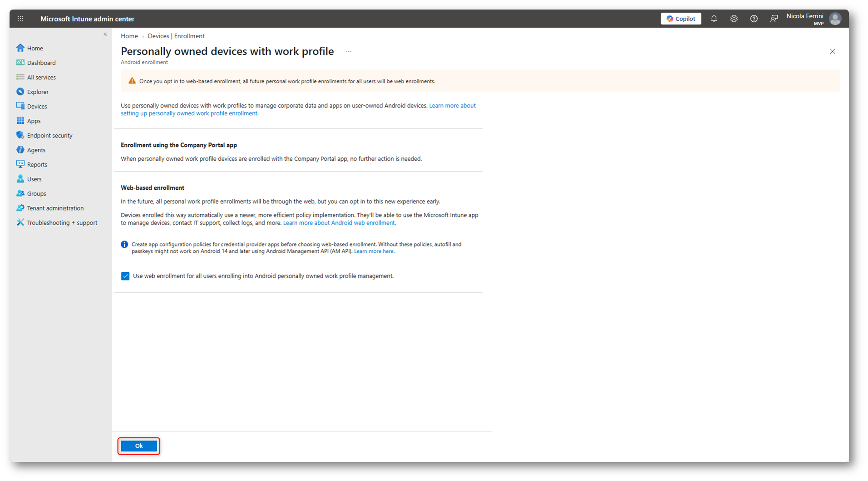Select Apps in the navigation menu
This screenshot has height=481, width=868.
(x=34, y=121)
